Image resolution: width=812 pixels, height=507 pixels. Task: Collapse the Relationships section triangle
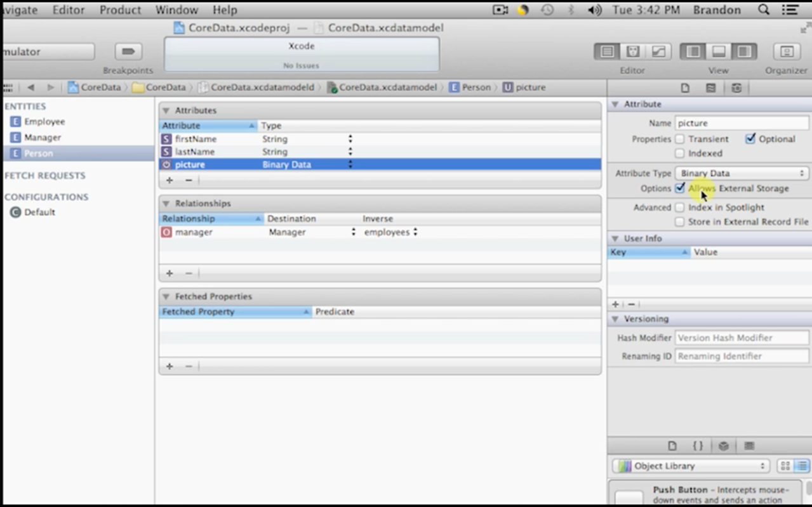point(166,204)
